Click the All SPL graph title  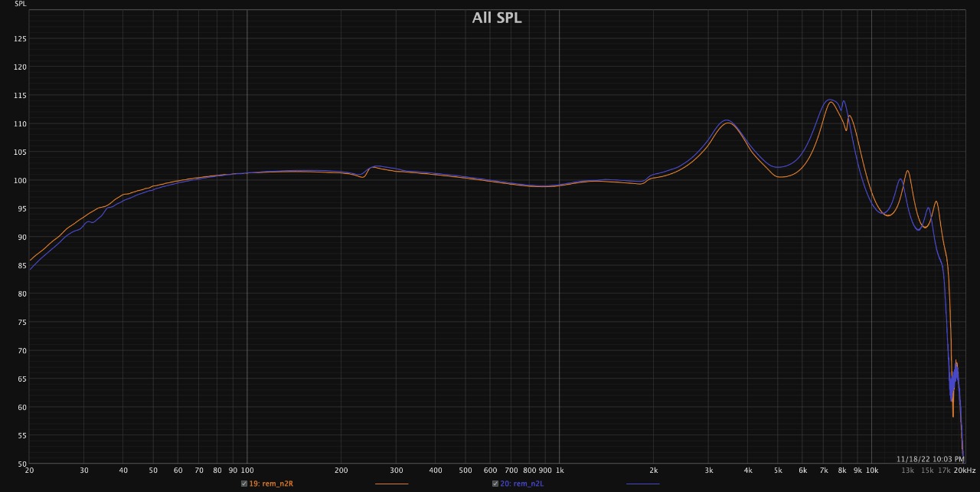pyautogui.click(x=496, y=18)
